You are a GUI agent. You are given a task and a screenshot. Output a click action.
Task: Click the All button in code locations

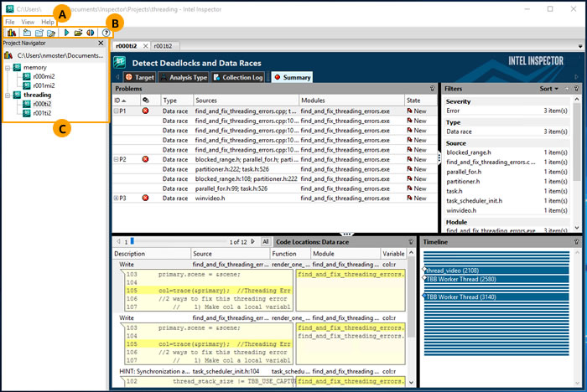coord(266,241)
